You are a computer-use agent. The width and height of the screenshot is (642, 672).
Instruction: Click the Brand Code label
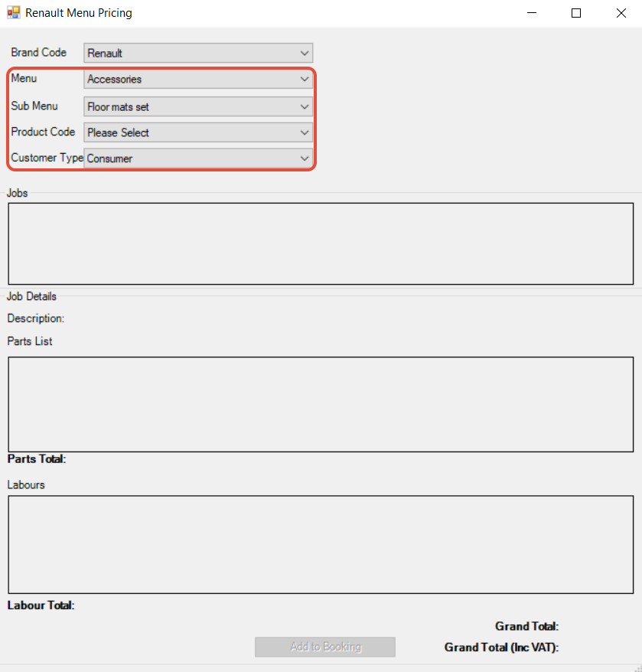pos(38,52)
